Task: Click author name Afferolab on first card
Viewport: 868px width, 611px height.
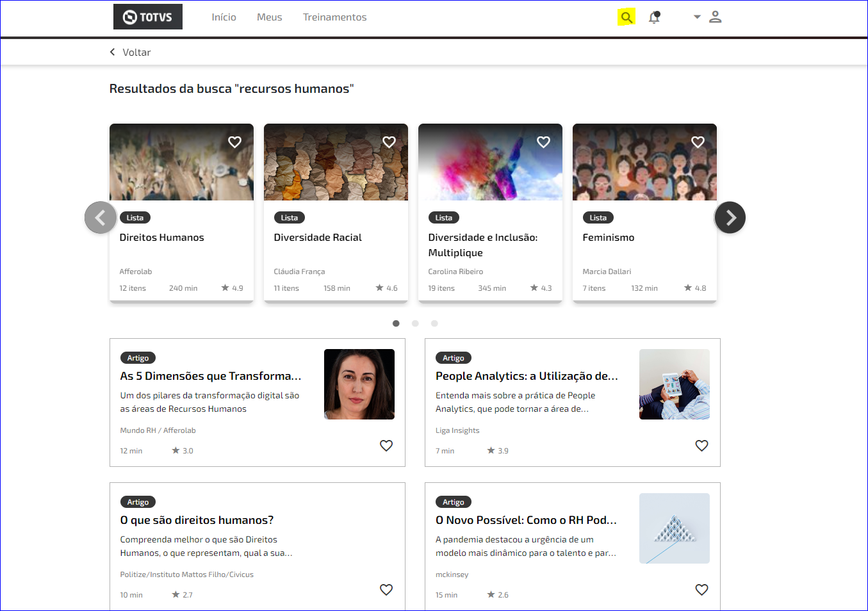Action: point(136,272)
